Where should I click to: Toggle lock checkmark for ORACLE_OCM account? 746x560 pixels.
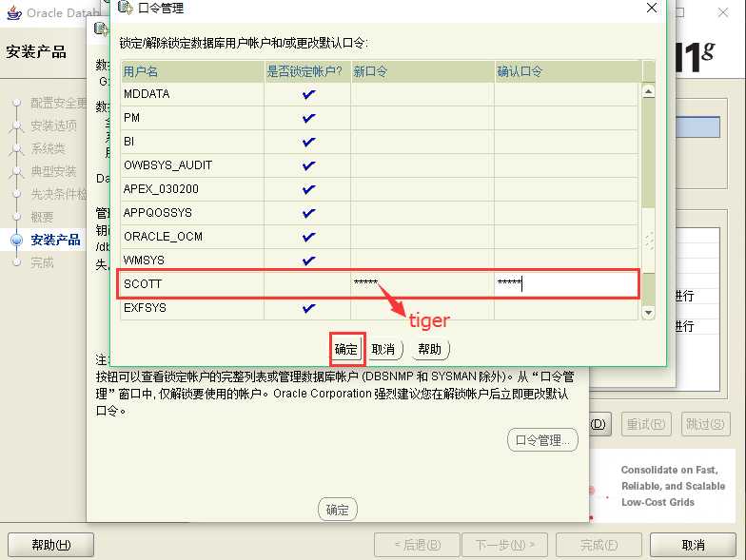coord(308,237)
